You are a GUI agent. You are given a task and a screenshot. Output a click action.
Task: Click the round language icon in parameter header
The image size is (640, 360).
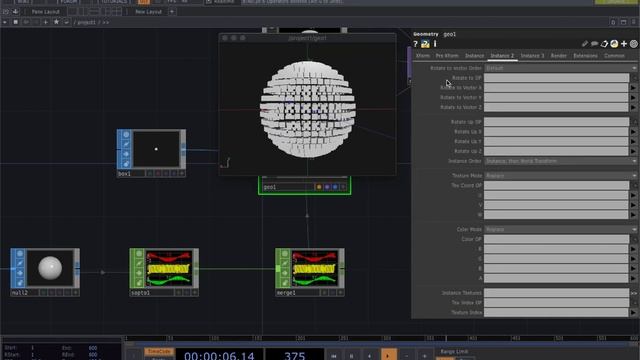[x=614, y=44]
